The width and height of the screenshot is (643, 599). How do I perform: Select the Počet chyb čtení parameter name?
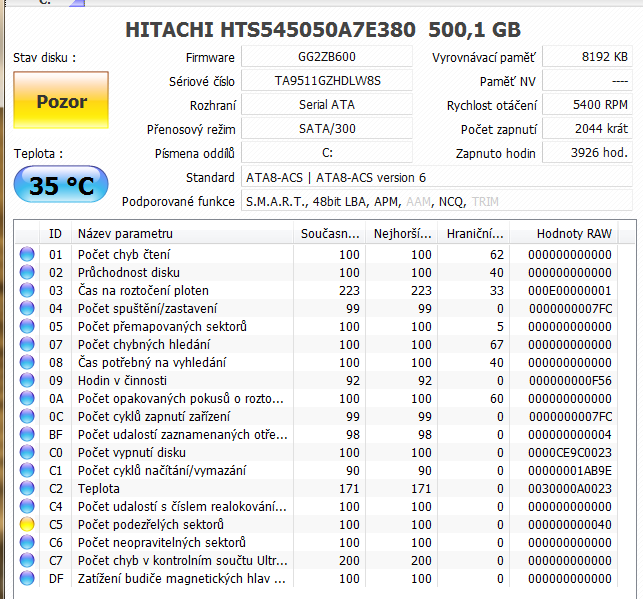[x=124, y=255]
